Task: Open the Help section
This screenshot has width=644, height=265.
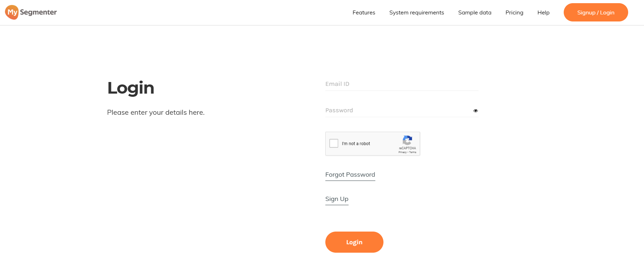Action: [x=543, y=12]
